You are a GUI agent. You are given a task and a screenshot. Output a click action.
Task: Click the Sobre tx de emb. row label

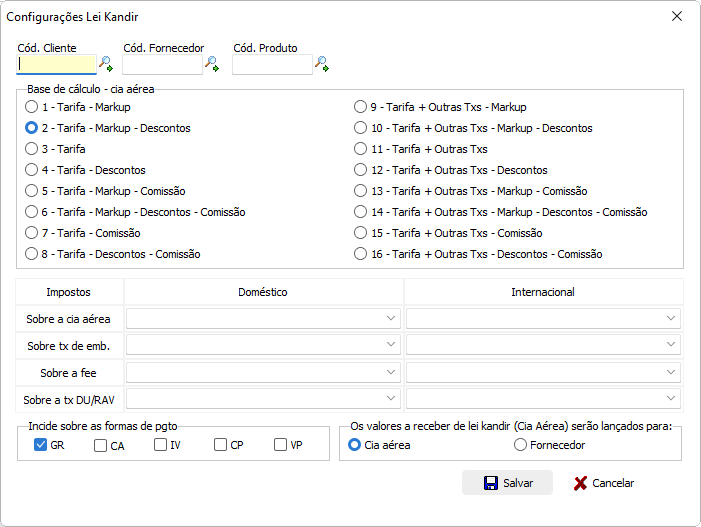(68, 346)
